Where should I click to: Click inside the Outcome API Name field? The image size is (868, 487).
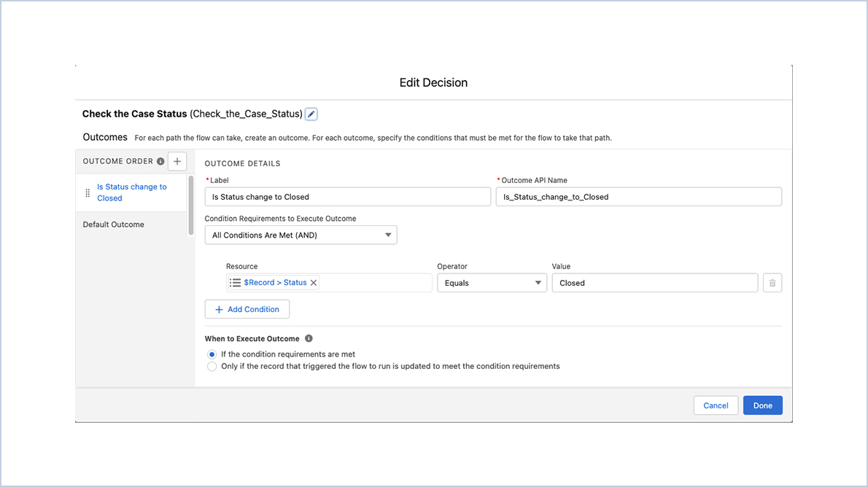pos(639,196)
